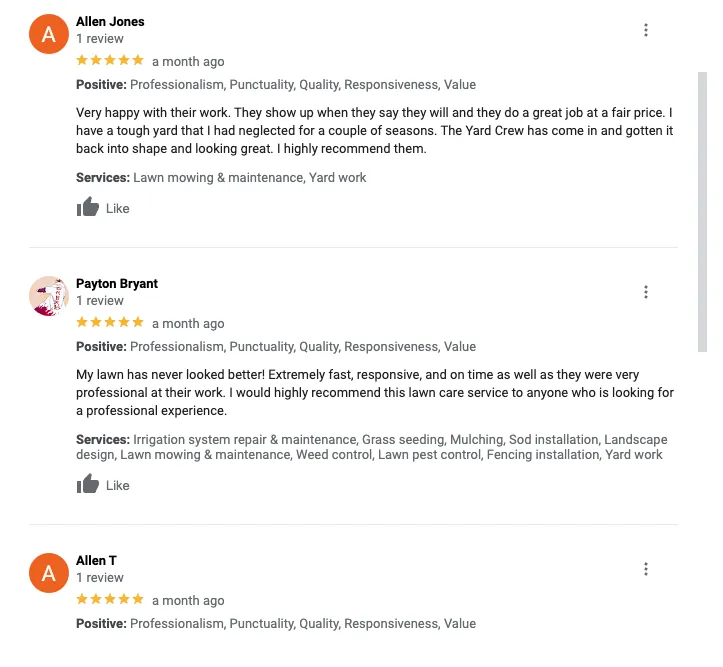Click the reviews vertical scrollbar
This screenshot has width=723, height=667.
[x=702, y=210]
